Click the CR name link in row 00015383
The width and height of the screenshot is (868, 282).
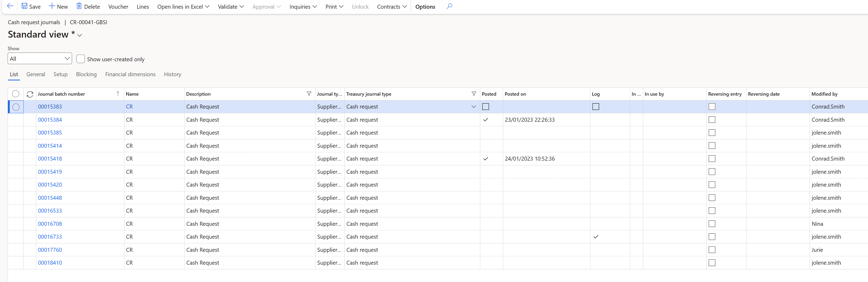click(129, 107)
